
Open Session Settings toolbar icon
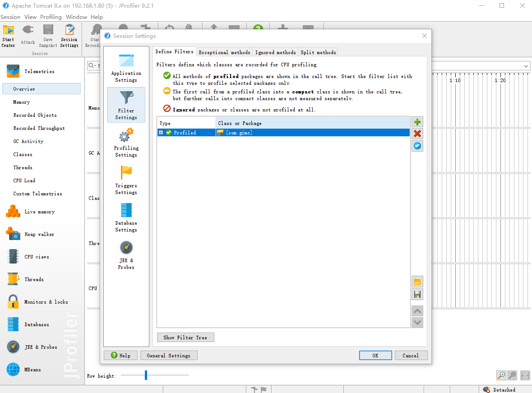(x=69, y=36)
